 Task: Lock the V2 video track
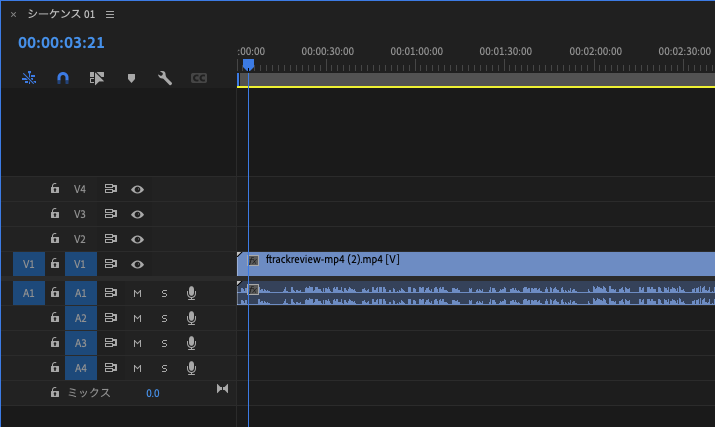tap(55, 239)
